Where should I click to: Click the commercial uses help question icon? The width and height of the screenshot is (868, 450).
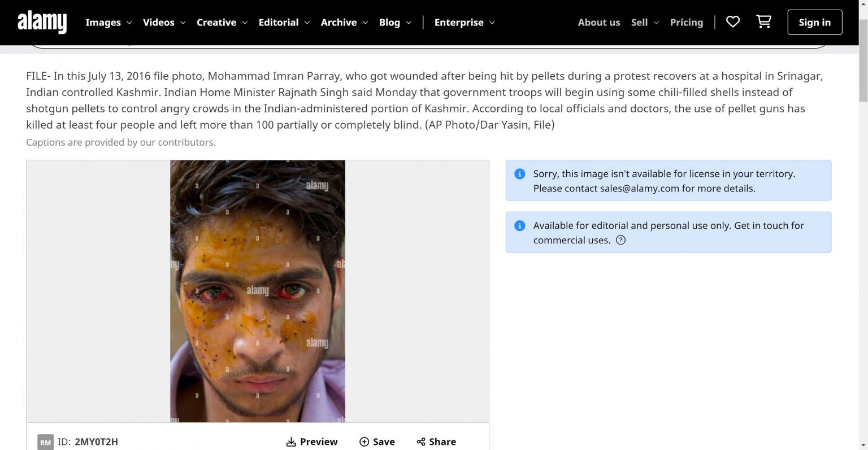point(620,240)
